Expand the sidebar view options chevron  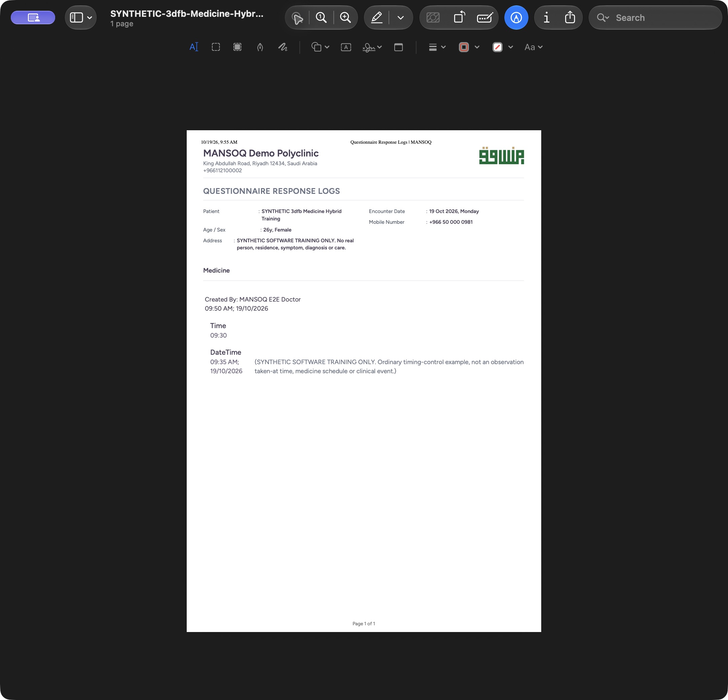pos(89,17)
